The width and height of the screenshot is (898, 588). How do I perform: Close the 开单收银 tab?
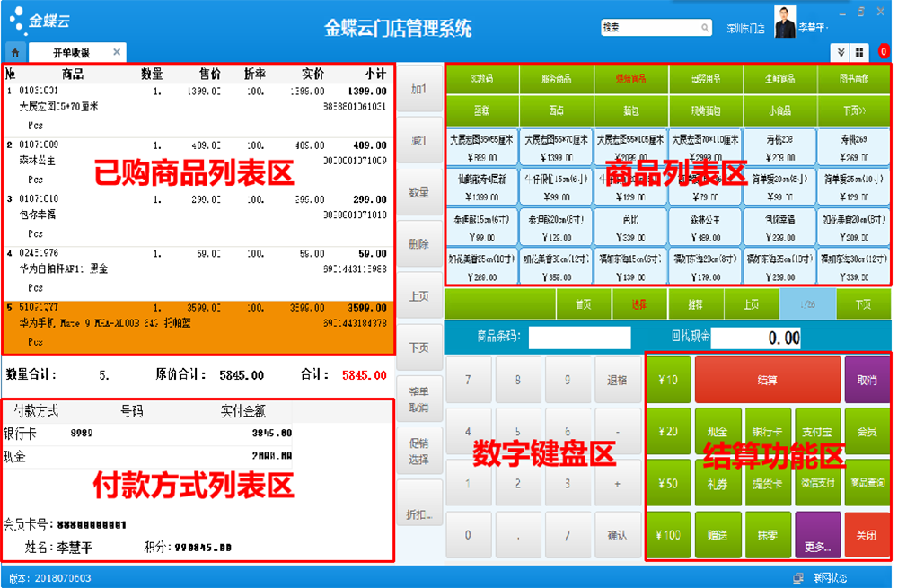(x=117, y=52)
